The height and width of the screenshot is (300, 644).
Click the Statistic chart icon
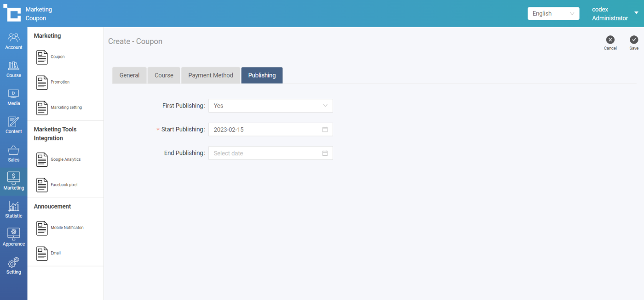click(x=14, y=207)
